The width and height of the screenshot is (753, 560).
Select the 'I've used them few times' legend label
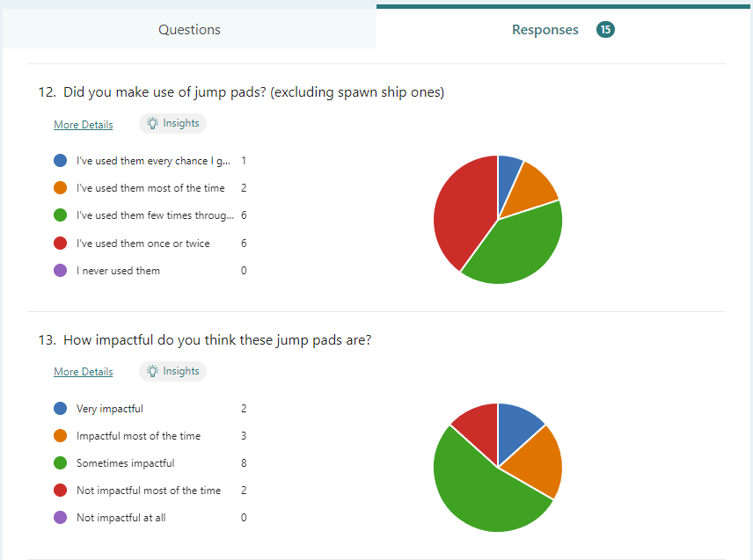point(155,215)
